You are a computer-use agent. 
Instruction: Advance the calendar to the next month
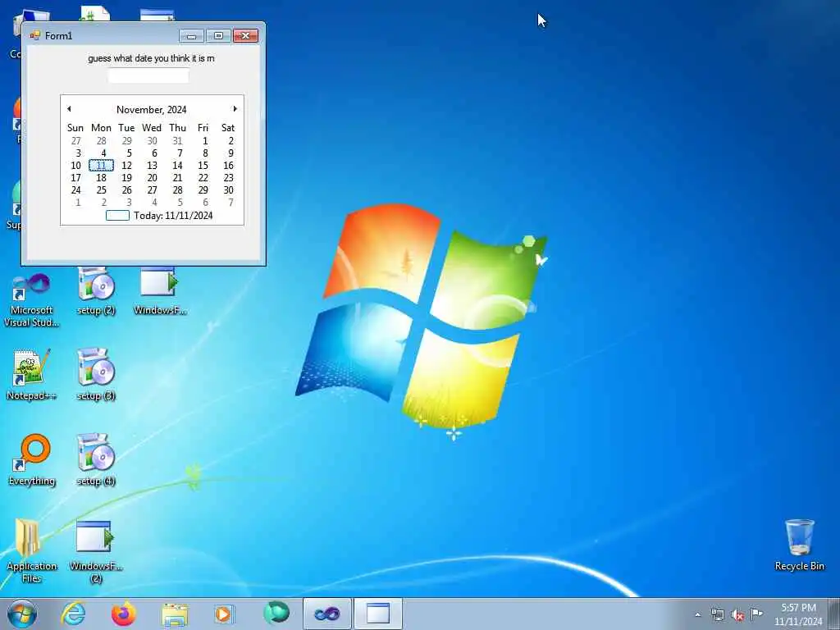235,109
